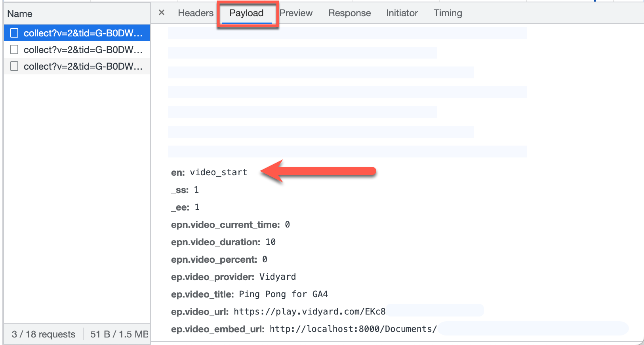
Task: Click the ep.video_embed_url localhost value
Action: (x=353, y=329)
